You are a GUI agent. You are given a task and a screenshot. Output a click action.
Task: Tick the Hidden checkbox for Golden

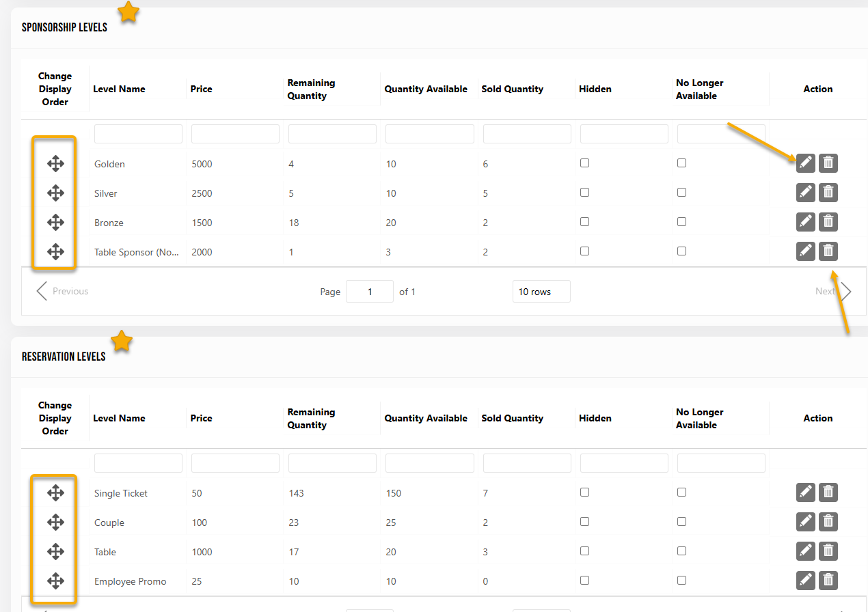(584, 163)
